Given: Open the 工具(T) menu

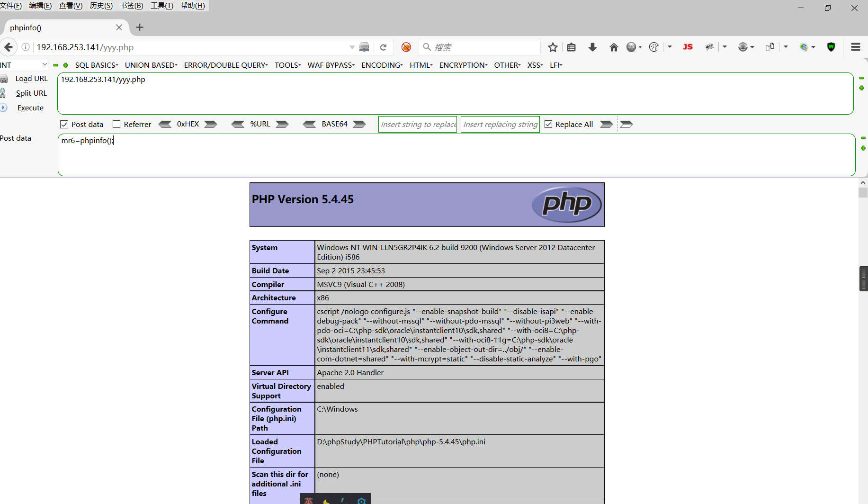Looking at the screenshot, I should pyautogui.click(x=161, y=6).
